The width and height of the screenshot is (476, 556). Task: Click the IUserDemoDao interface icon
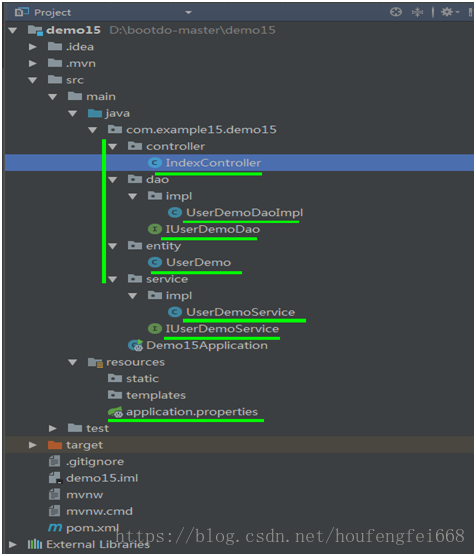tap(155, 229)
